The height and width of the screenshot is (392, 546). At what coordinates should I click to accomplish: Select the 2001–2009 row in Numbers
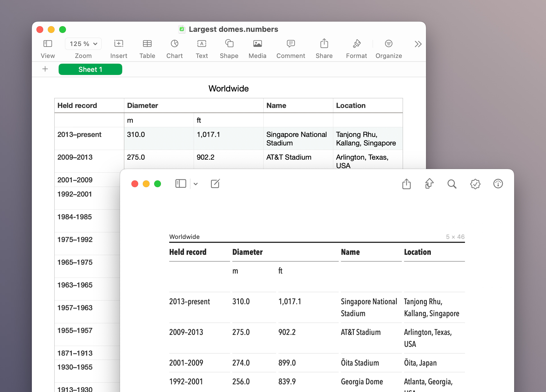(x=87, y=180)
